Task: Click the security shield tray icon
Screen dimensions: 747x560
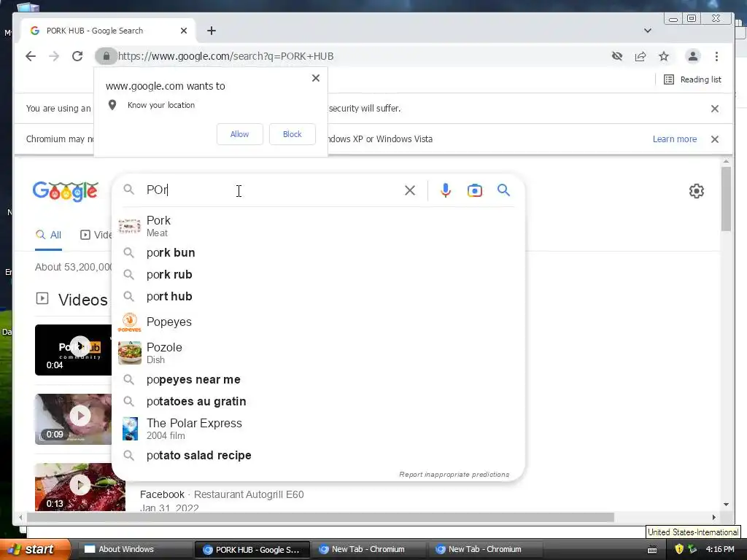Action: (679, 550)
